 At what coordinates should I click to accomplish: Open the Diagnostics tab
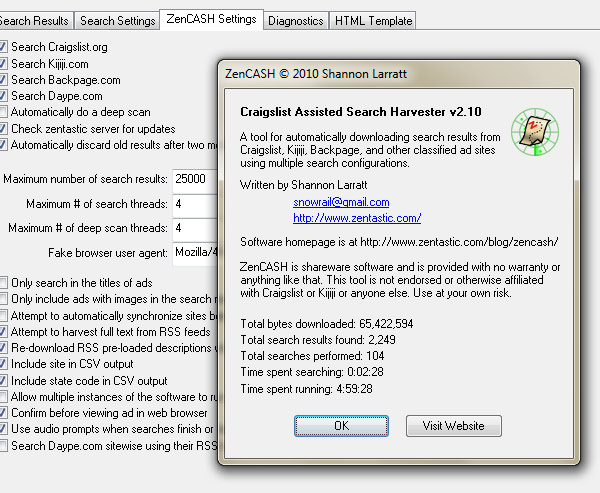(295, 20)
